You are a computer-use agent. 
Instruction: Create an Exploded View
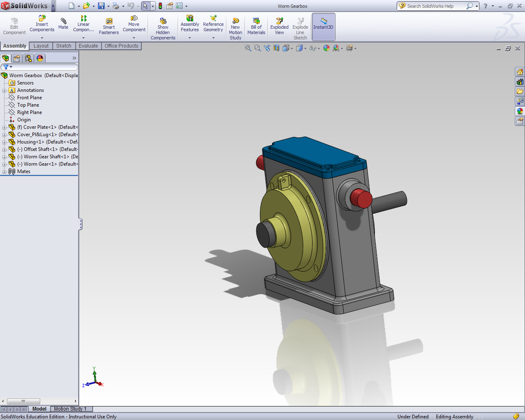[x=279, y=27]
